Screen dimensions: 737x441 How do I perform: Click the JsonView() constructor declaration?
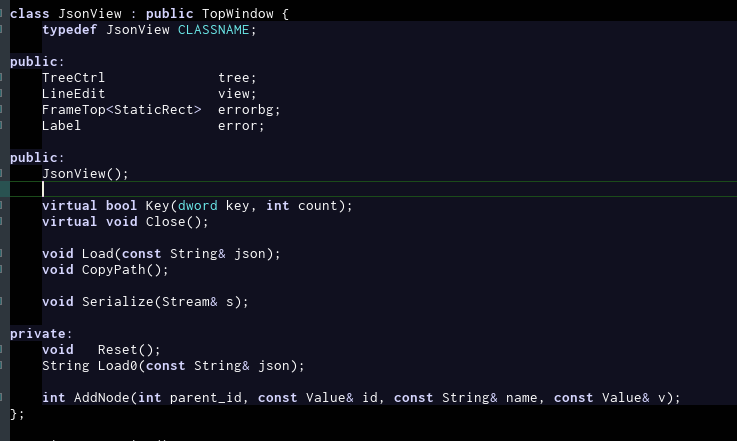tap(85, 174)
